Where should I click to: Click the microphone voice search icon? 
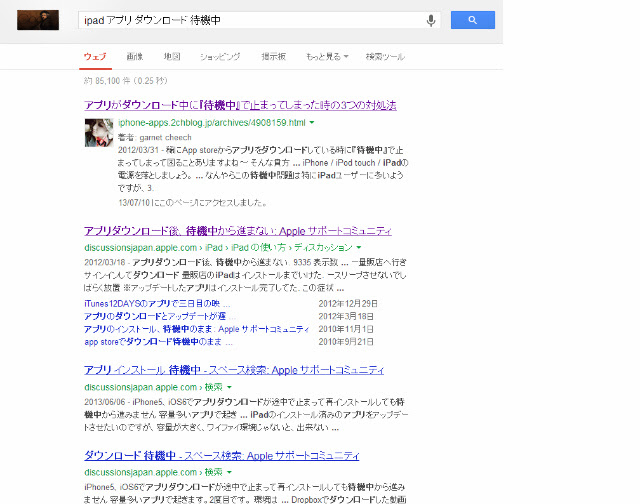[431, 20]
